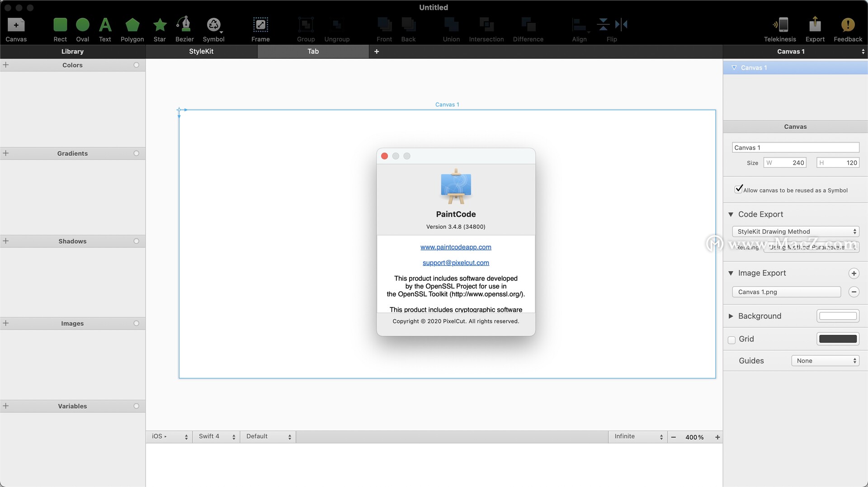Toggle the Gradients section circle button
Image resolution: width=868 pixels, height=487 pixels.
click(136, 153)
